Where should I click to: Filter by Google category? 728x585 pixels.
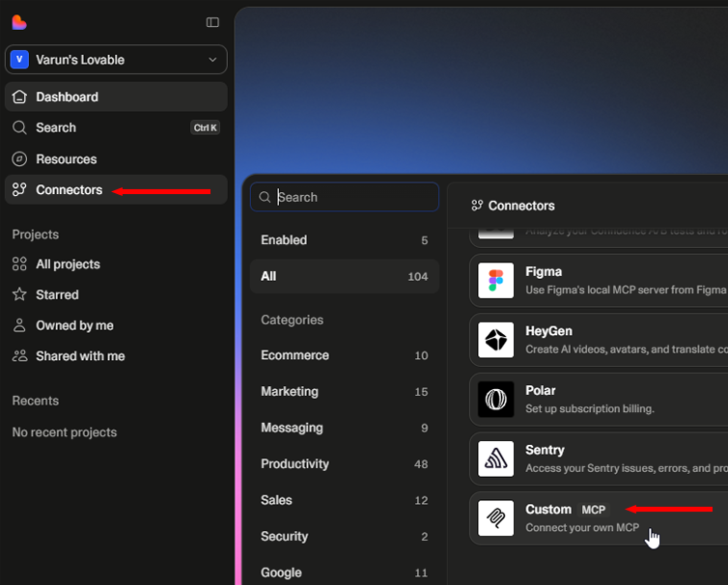345,572
